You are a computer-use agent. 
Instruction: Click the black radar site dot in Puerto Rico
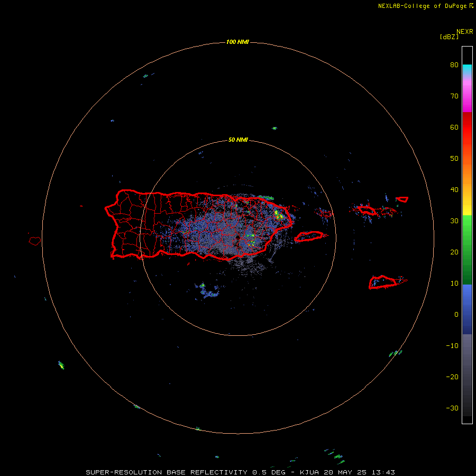coord(237,237)
